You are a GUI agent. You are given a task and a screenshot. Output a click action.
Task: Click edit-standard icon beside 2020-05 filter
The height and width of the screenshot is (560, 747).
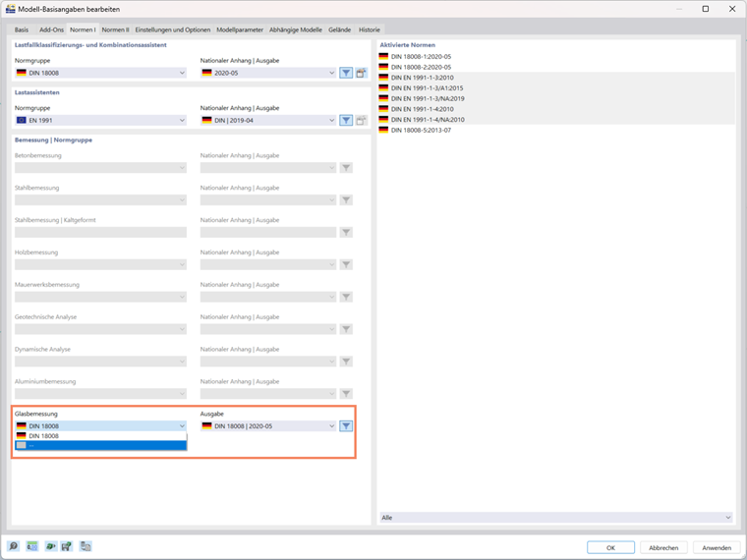point(361,73)
